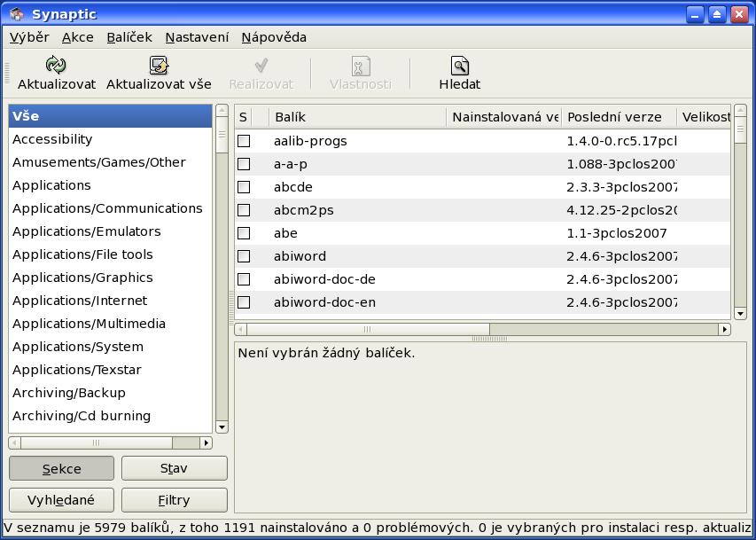Click section list scroll up arrow
This screenshot has width=756, height=540.
tap(222, 111)
